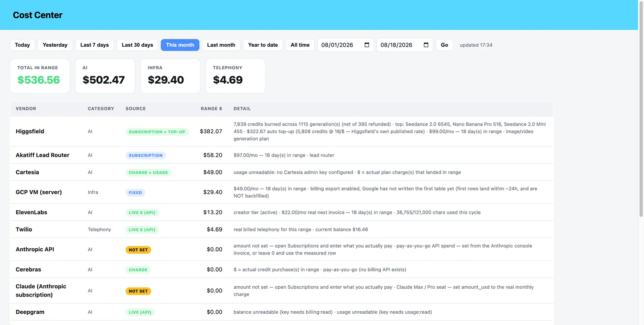Click the NOT SET badge for Claude subscription

tap(138, 291)
